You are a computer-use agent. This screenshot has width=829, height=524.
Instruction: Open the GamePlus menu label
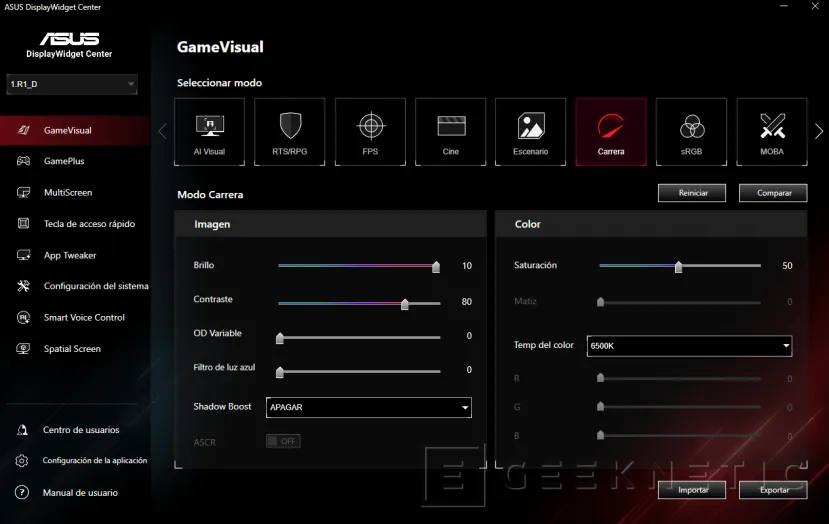[64, 161]
